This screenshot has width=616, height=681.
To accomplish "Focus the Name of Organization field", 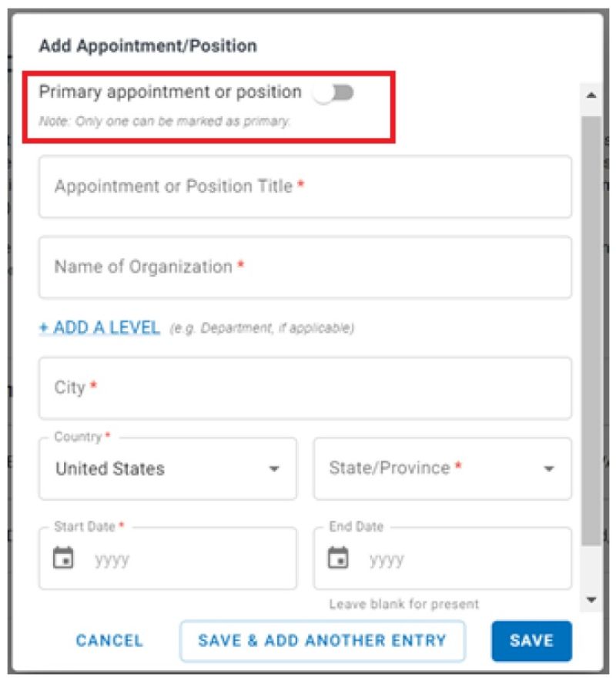I will click(x=305, y=267).
